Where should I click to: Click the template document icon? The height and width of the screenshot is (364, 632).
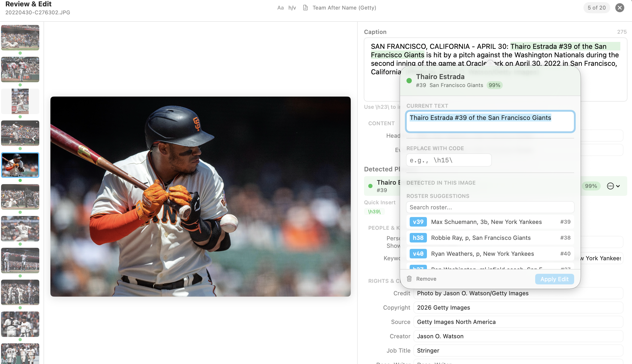pyautogui.click(x=305, y=8)
